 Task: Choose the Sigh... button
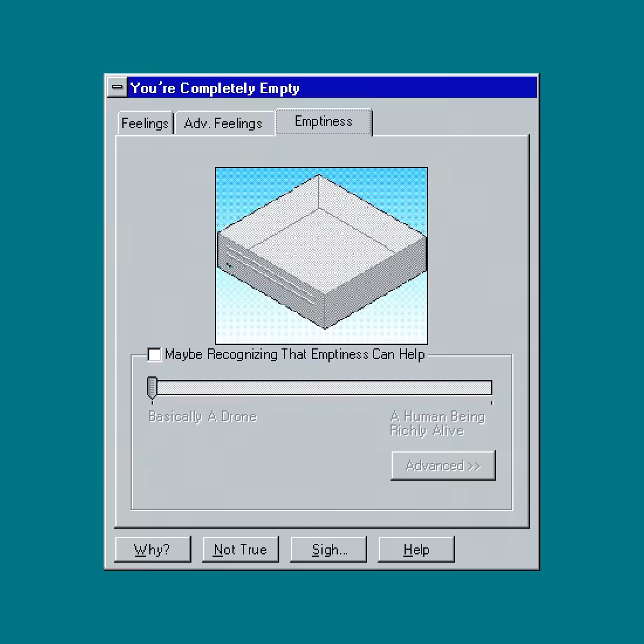[328, 549]
